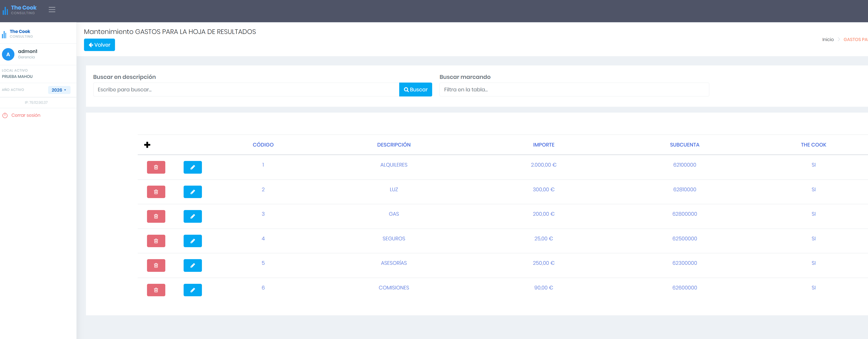The height and width of the screenshot is (339, 868).
Task: Toggle the hamburger sidebar menu
Action: point(52,10)
